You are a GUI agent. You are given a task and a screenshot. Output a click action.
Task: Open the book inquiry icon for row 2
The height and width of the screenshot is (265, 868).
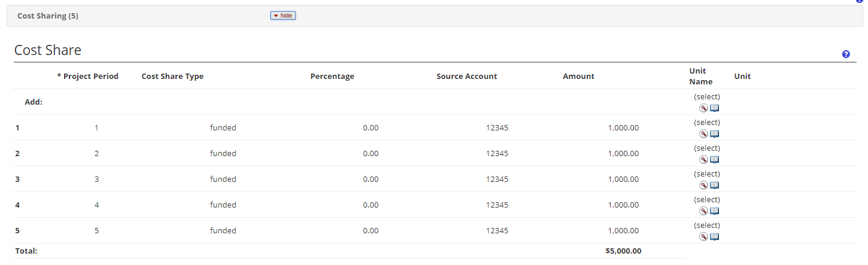pos(714,160)
